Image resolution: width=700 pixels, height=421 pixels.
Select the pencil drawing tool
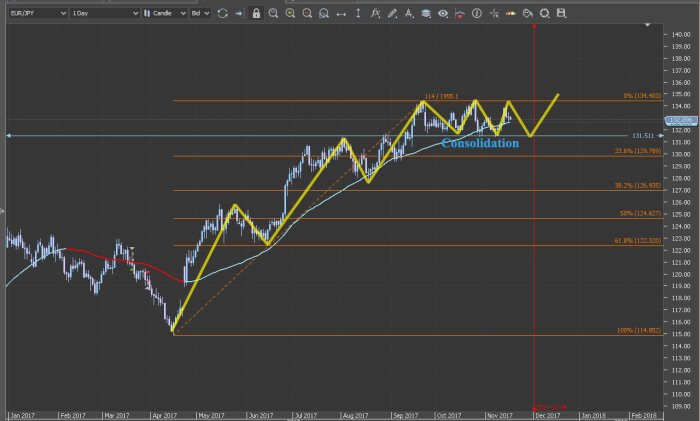[392, 13]
